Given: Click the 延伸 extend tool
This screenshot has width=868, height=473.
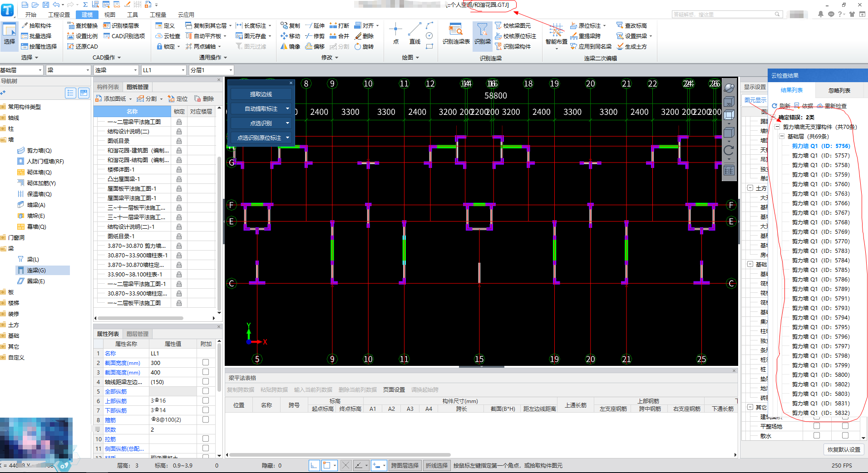Looking at the screenshot, I should pyautogui.click(x=315, y=25).
